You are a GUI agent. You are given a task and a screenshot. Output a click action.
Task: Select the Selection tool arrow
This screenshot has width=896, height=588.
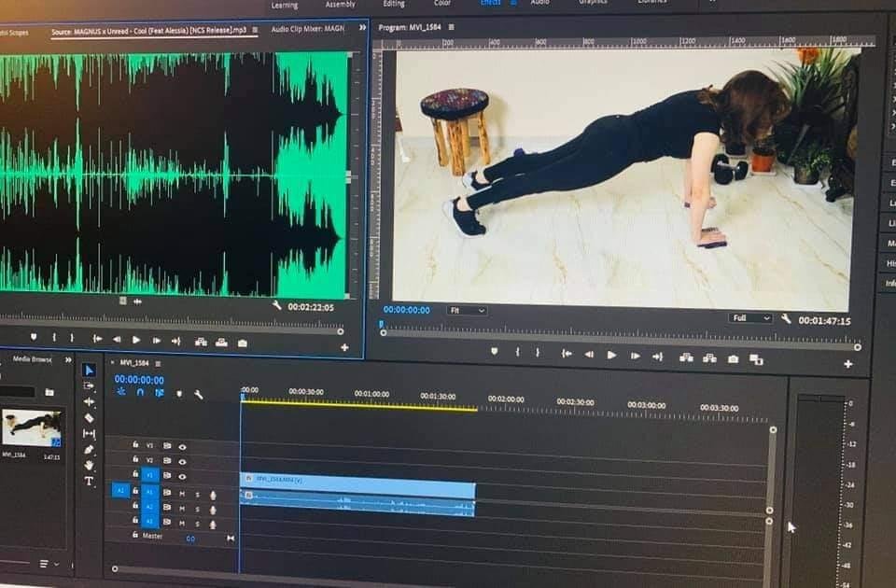tap(89, 371)
